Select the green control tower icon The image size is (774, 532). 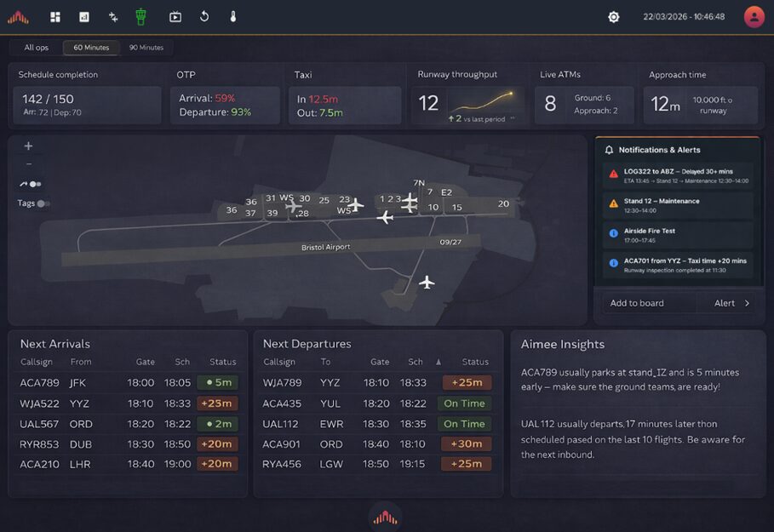click(141, 17)
